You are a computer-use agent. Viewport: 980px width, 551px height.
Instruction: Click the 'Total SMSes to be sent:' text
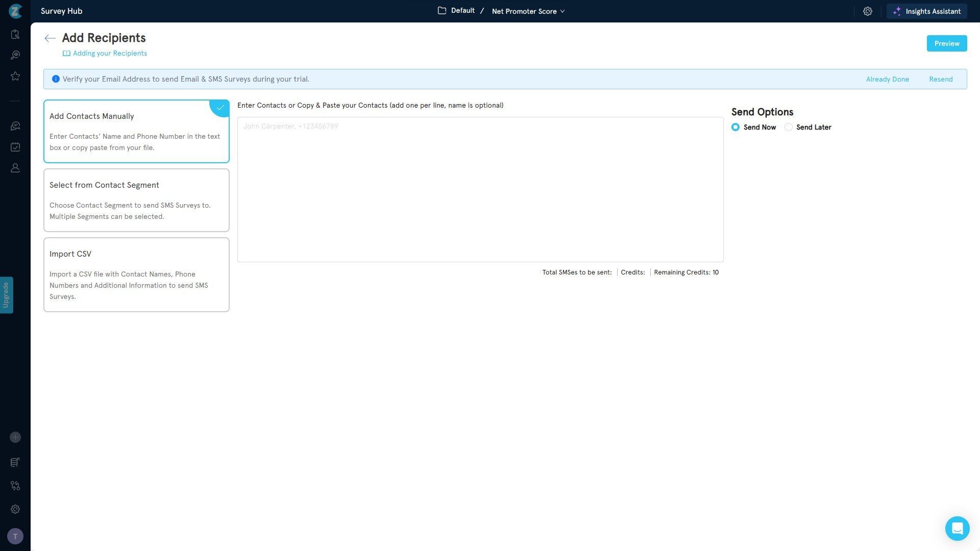(577, 272)
